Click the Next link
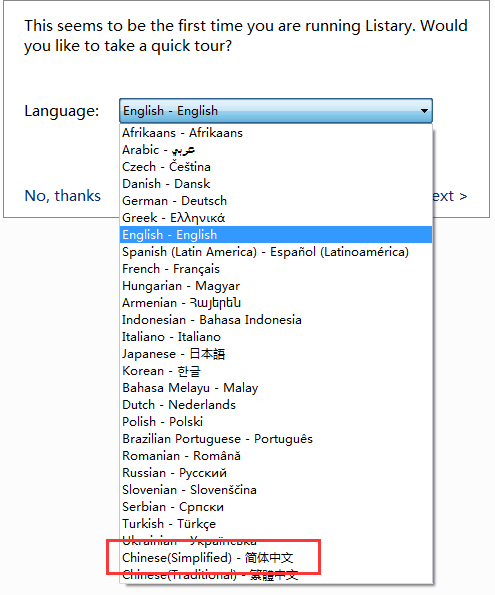This screenshot has width=495, height=595. tap(450, 196)
